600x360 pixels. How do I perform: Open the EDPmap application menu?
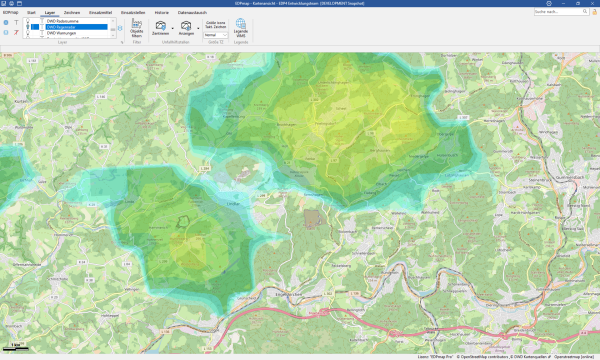(x=10, y=13)
